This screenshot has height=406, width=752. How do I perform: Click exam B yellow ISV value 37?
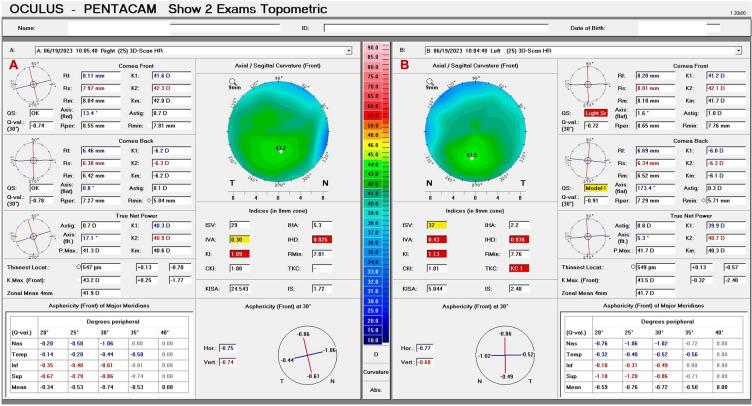(x=437, y=225)
